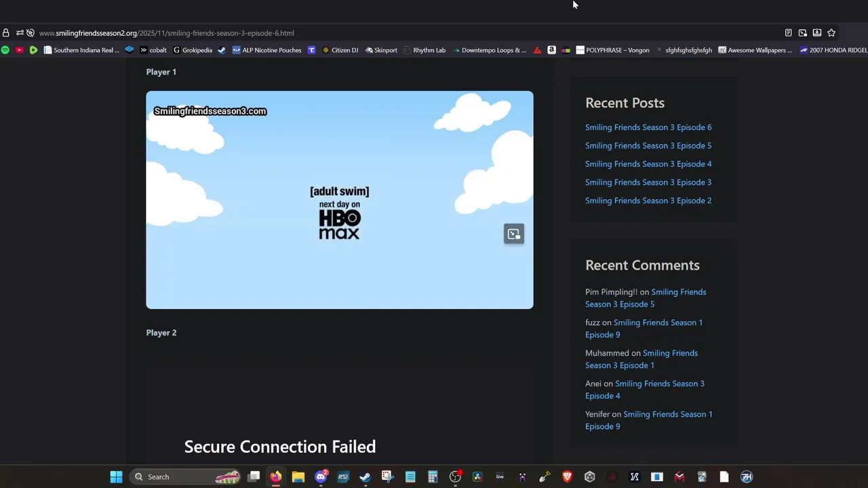Screen dimensions: 868x488
Task: Open fuzz's comment link Season 1 Episode 9
Action: tap(644, 329)
